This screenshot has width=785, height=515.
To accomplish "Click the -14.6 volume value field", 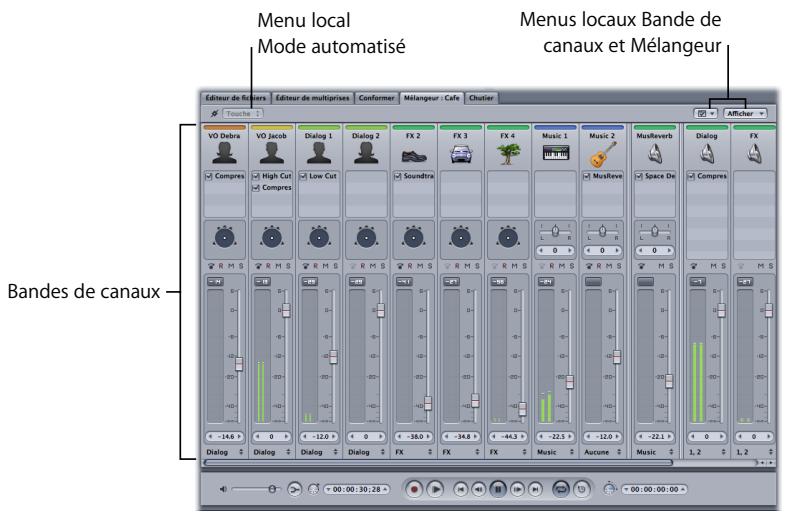I will [x=224, y=436].
